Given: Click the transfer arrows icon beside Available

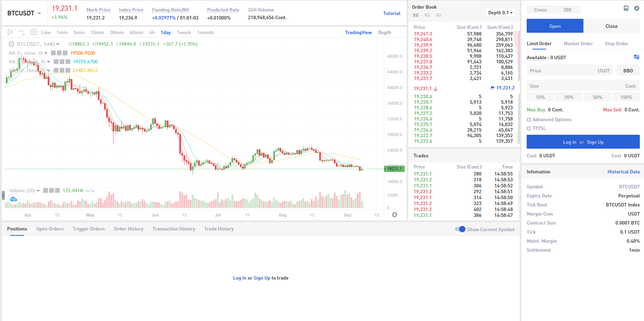Looking at the screenshot, I should click(636, 57).
